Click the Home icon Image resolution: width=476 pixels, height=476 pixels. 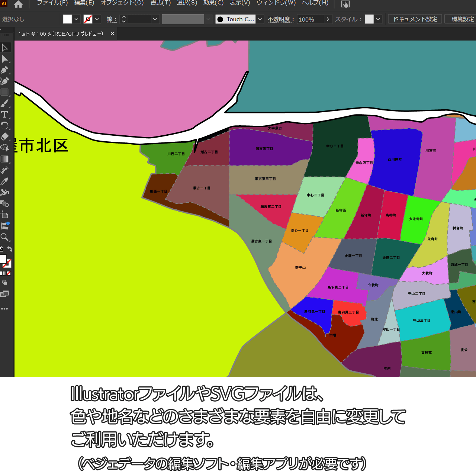click(18, 4)
